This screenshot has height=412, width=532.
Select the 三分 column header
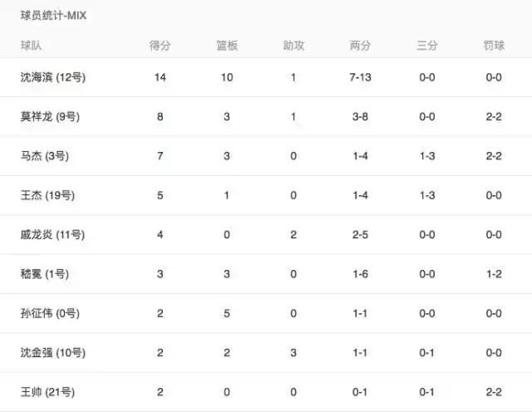pyautogui.click(x=427, y=46)
